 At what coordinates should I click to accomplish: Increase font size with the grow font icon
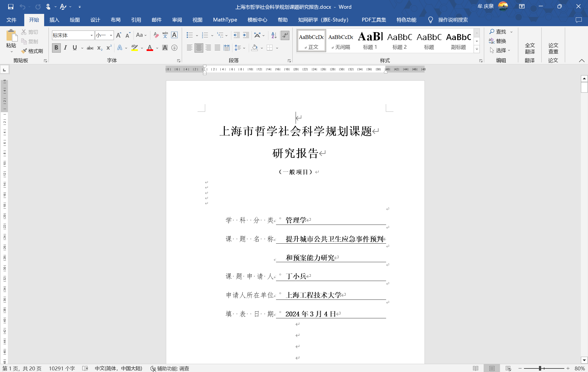point(119,35)
